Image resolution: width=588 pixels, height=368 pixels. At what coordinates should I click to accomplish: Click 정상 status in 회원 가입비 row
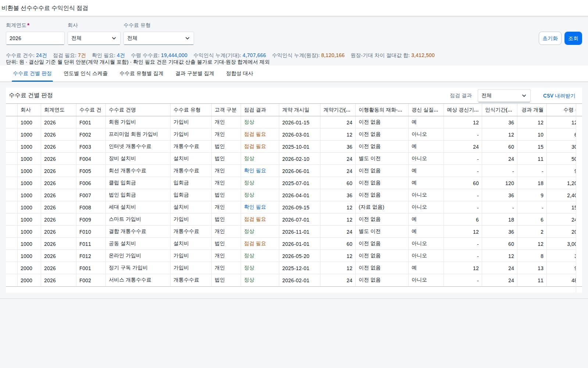click(249, 122)
